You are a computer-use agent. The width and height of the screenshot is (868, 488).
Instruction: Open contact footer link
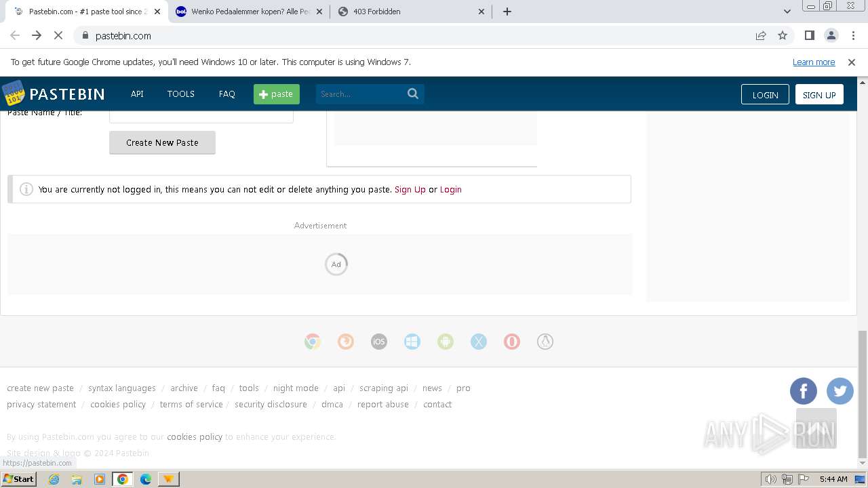pyautogui.click(x=437, y=404)
